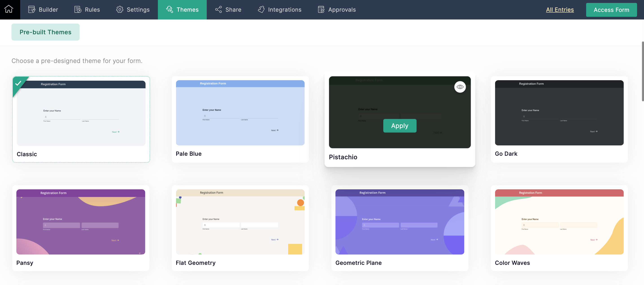Open the All Entries link
The width and height of the screenshot is (644, 285).
pos(560,9)
